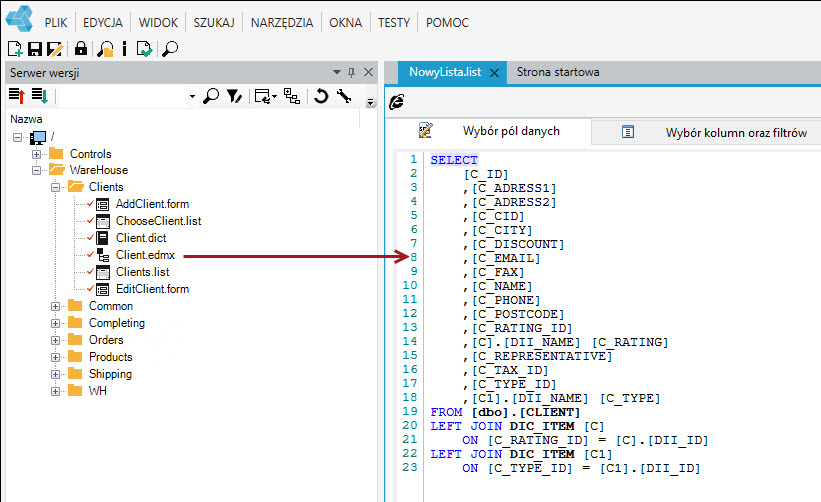This screenshot has width=821, height=502.
Task: Select EditClient.form in the tree
Action: tap(152, 289)
